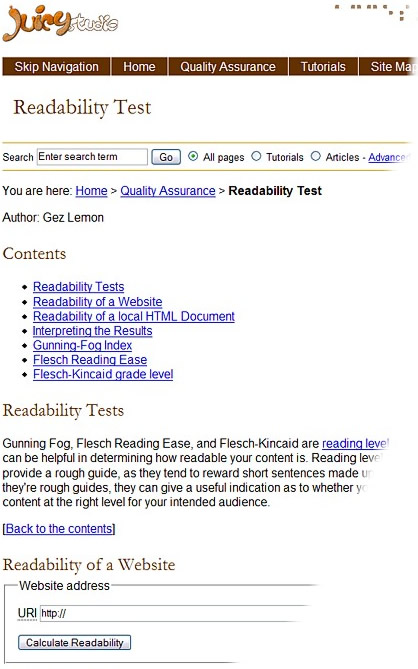Open the Tutorials navigation tab

323,67
